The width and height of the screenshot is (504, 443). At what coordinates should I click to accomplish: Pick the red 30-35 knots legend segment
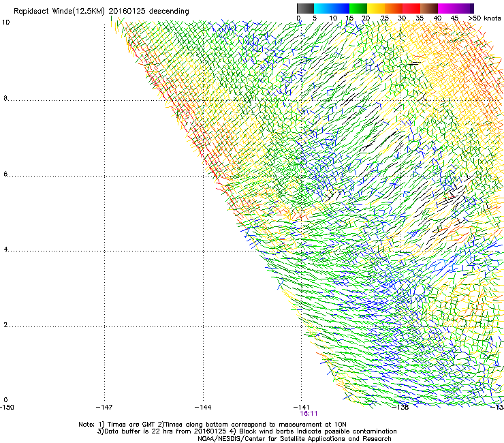411,8
